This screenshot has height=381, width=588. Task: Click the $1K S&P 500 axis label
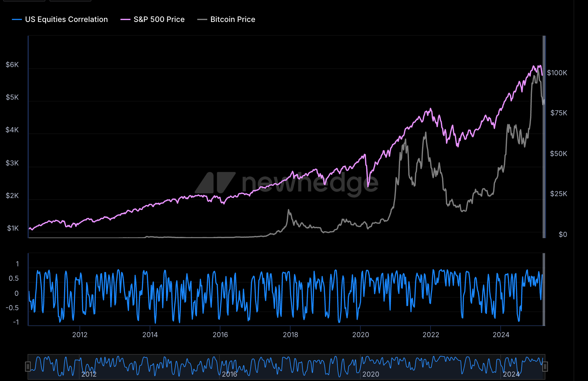(13, 228)
